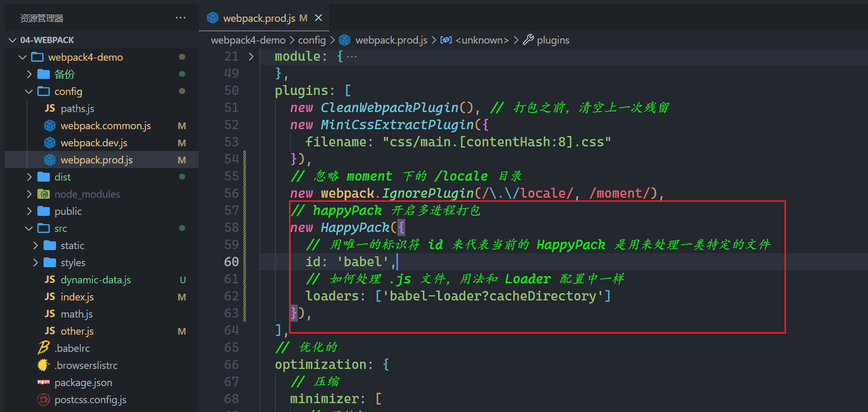
Task: Open math.js file
Action: 77,314
